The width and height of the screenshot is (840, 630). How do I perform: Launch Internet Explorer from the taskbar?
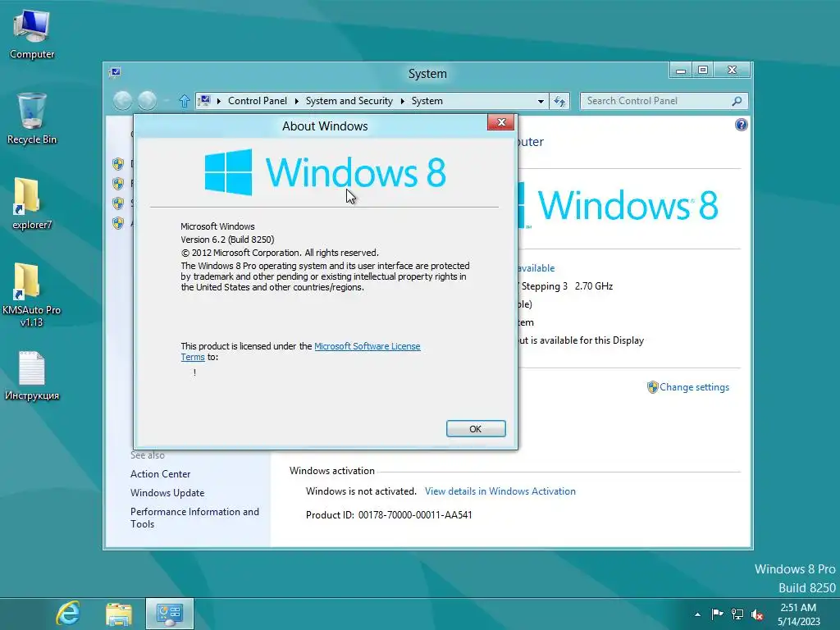68,614
